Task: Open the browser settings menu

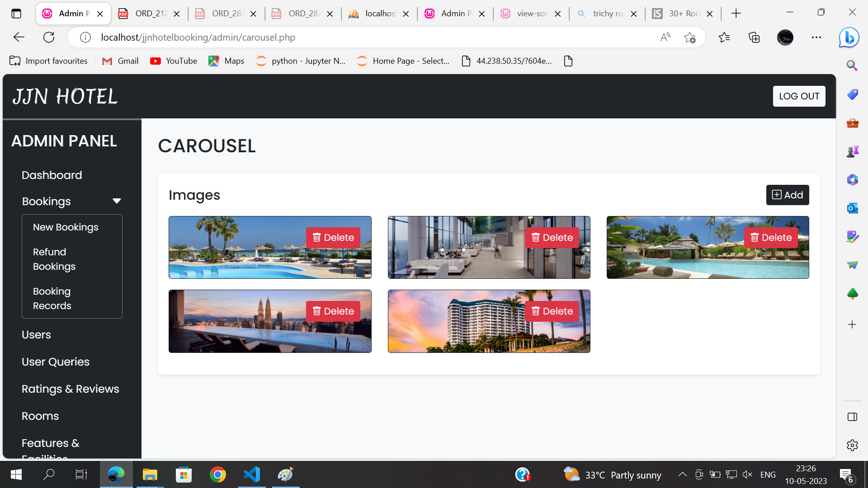Action: click(x=816, y=38)
